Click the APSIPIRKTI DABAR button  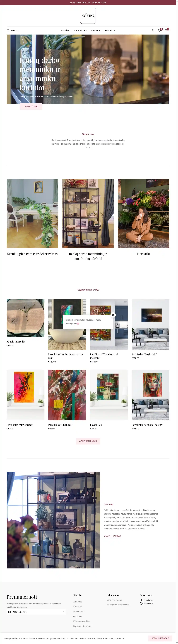(x=88, y=441)
